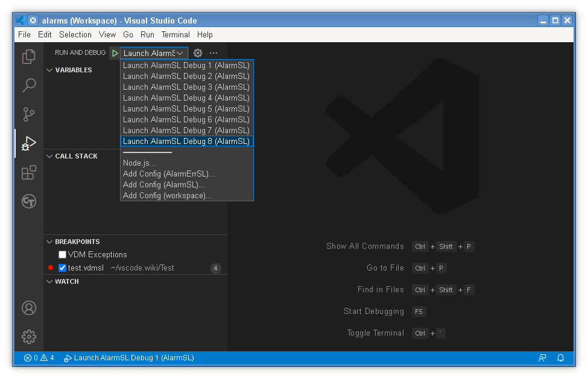Image resolution: width=588 pixels, height=379 pixels.
Task: Open the Run menu
Action: [147, 34]
